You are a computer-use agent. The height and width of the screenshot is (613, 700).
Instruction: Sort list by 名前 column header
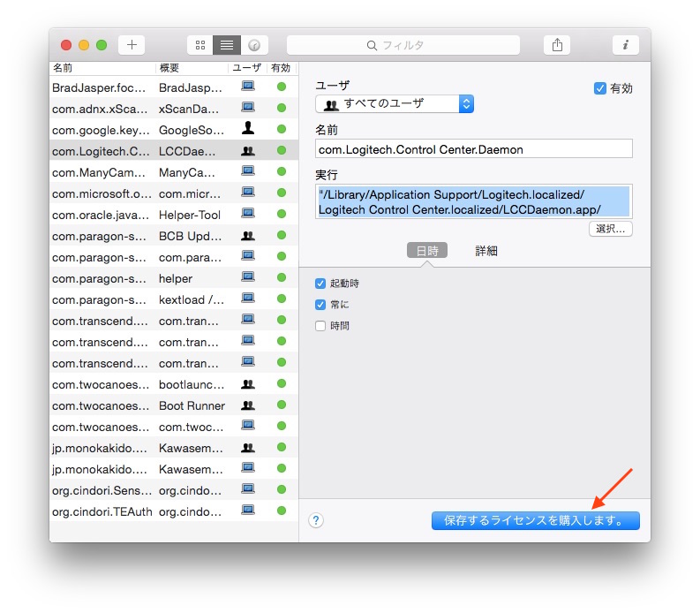102,68
